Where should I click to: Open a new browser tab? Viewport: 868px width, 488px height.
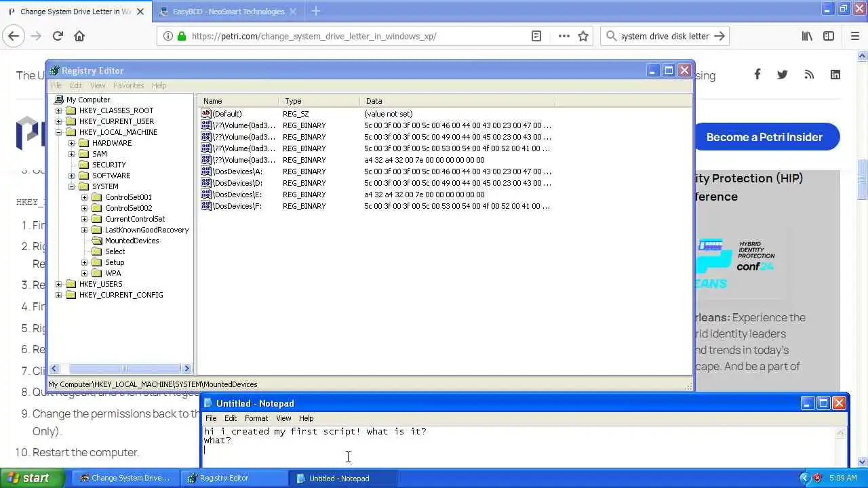[x=316, y=11]
